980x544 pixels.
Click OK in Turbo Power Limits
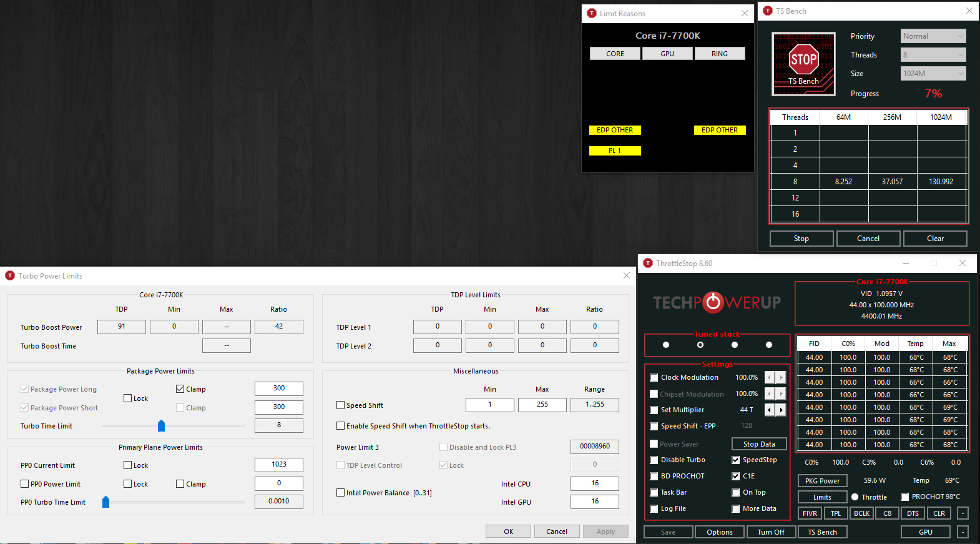tap(509, 532)
